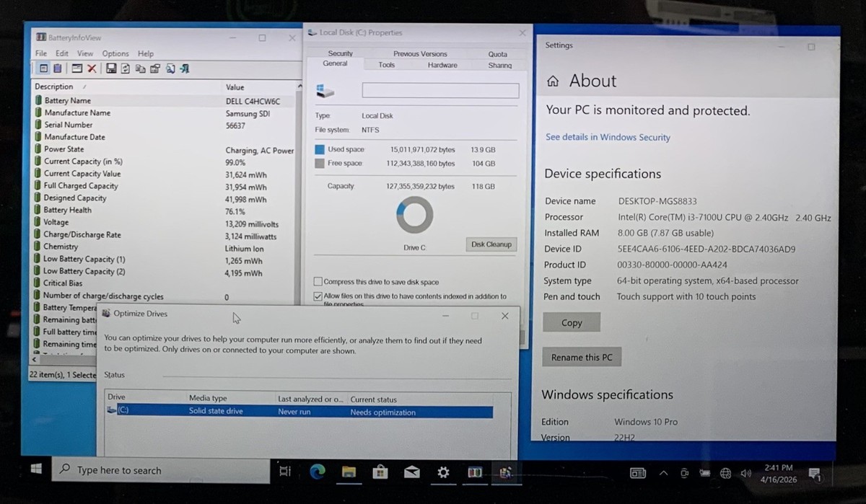The image size is (866, 504).
Task: Open the Help menu in BatteryInfoView
Action: (146, 53)
